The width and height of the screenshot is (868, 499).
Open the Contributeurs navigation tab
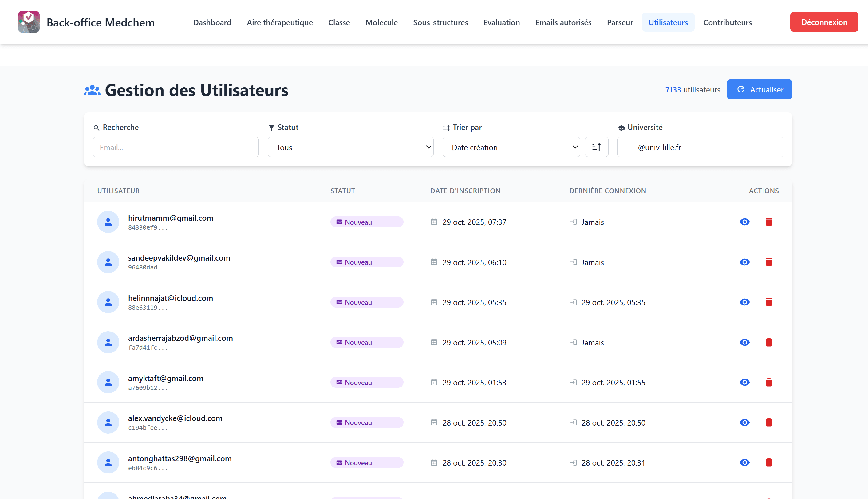[x=727, y=22]
